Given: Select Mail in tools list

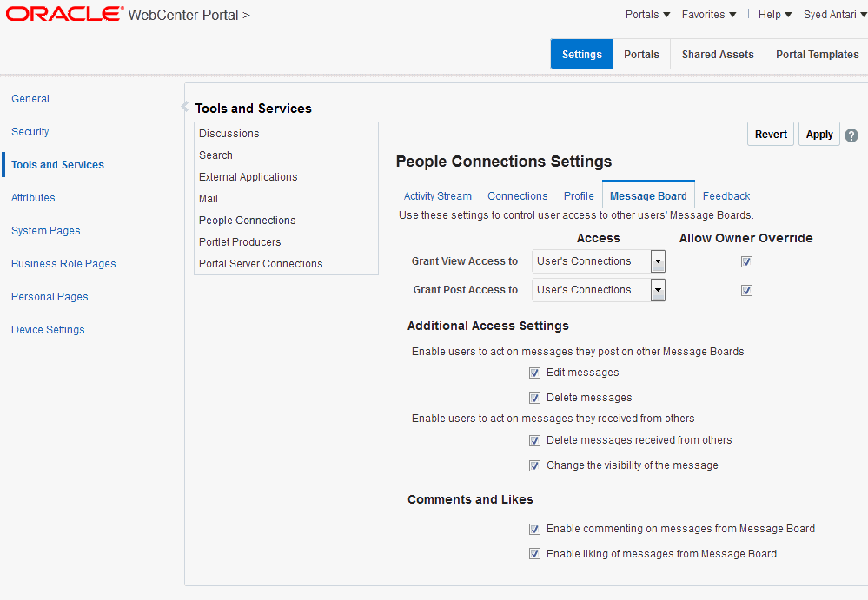Looking at the screenshot, I should (286, 199).
